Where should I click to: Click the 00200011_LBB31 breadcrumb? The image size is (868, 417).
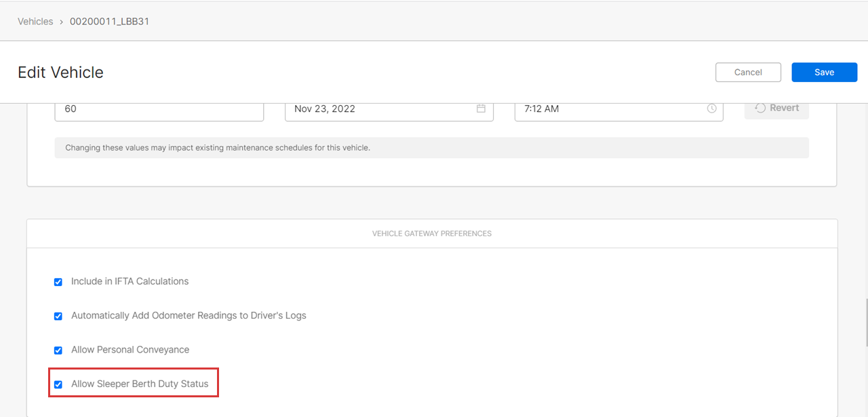[109, 22]
